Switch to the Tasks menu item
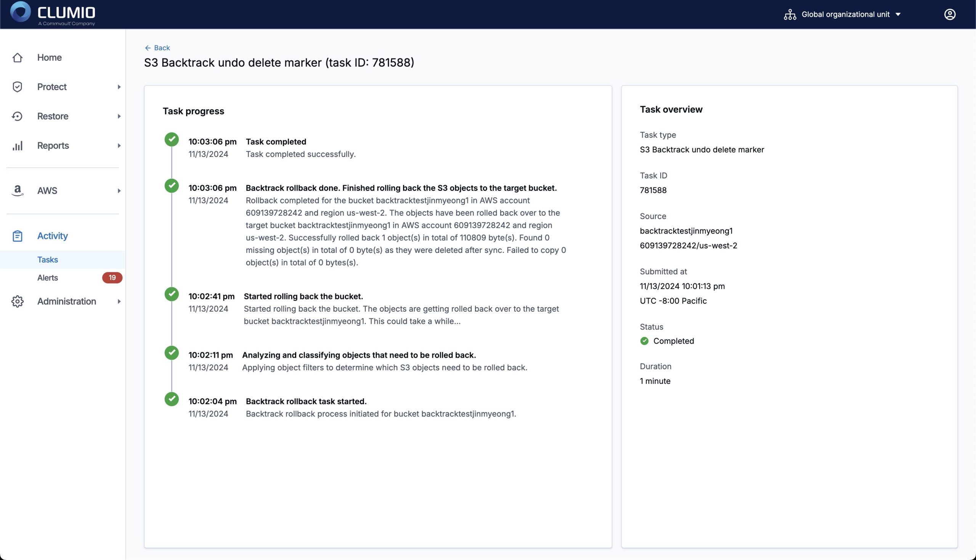Screen dimensions: 976x560 [x=48, y=259]
